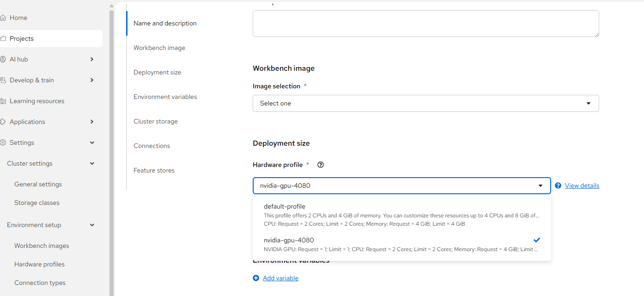Click the plus icon beside Add variable
Screen dimensions: 644x296
(256, 278)
